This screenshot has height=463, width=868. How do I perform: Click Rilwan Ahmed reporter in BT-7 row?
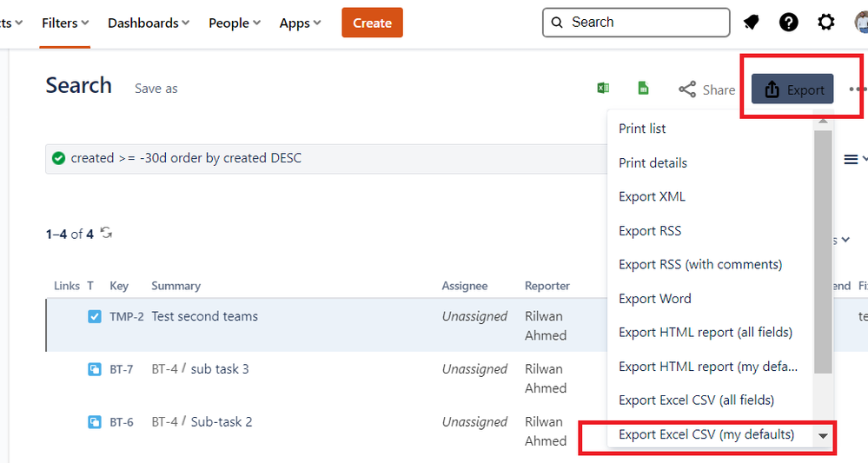click(x=546, y=379)
